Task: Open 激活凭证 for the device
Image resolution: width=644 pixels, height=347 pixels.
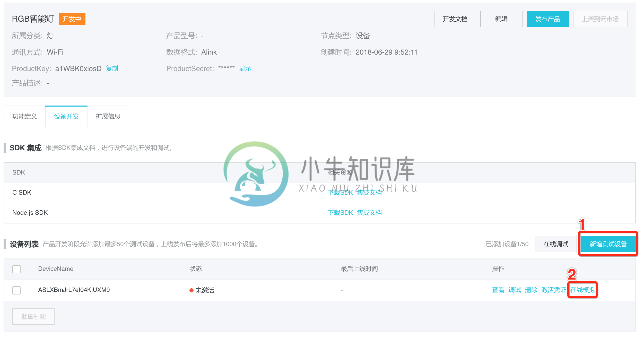Action: pyautogui.click(x=554, y=290)
